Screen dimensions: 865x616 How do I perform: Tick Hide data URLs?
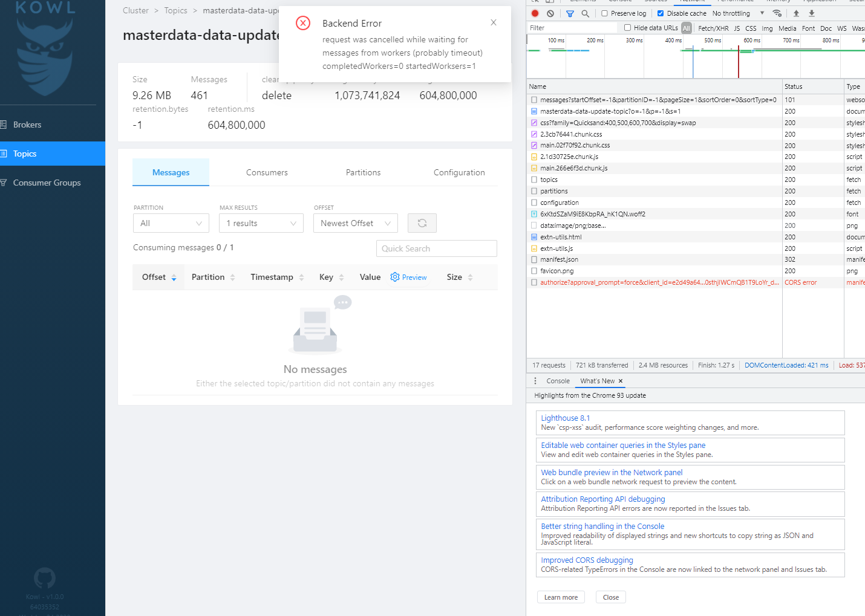[x=627, y=28]
